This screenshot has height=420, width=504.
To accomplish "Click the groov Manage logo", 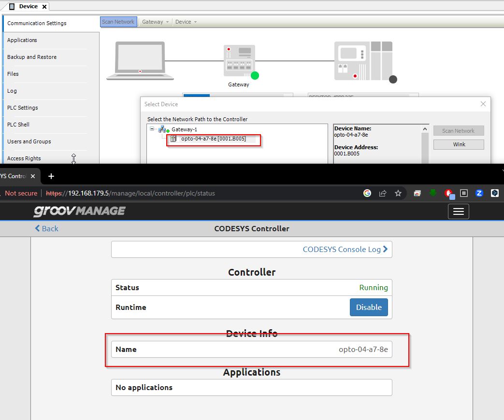I will point(79,211).
